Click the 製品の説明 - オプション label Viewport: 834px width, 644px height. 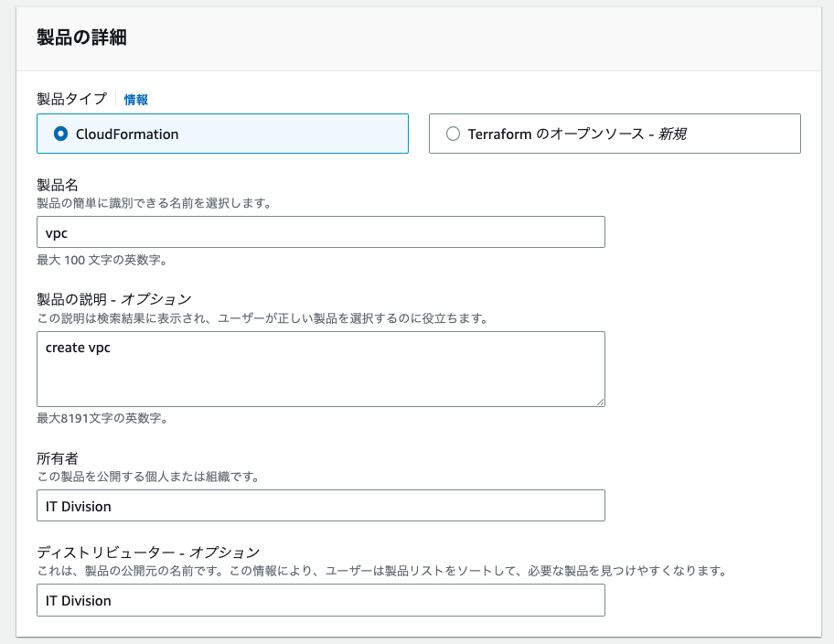click(113, 300)
